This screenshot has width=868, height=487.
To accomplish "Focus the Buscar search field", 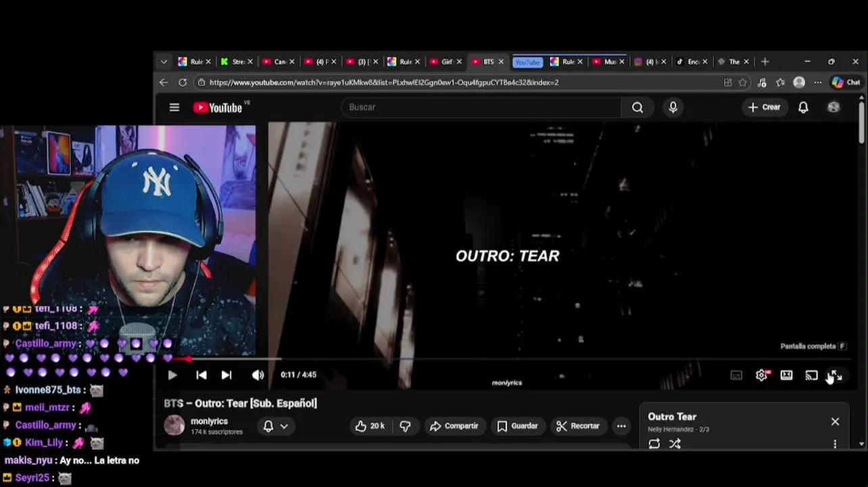I will click(481, 108).
